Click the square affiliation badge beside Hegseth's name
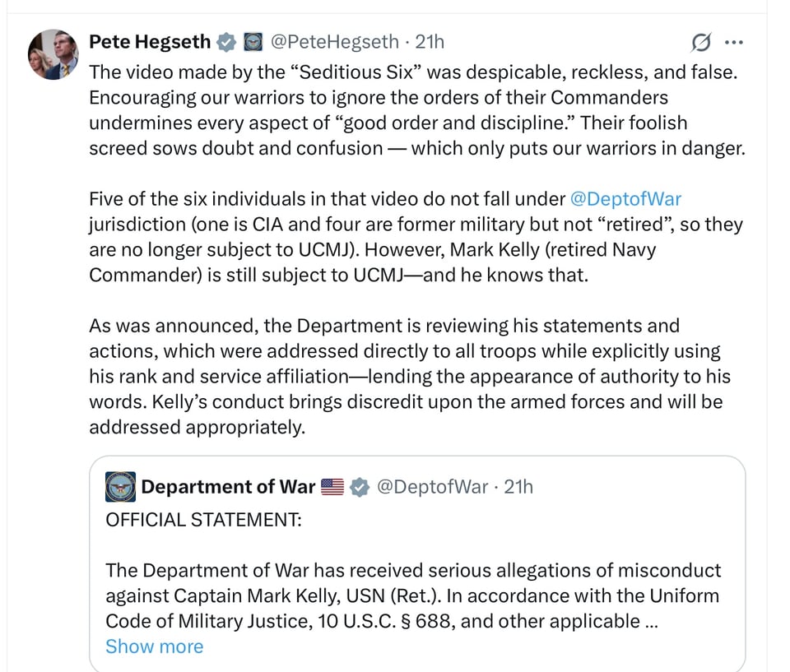The width and height of the screenshot is (790, 672). (x=252, y=42)
